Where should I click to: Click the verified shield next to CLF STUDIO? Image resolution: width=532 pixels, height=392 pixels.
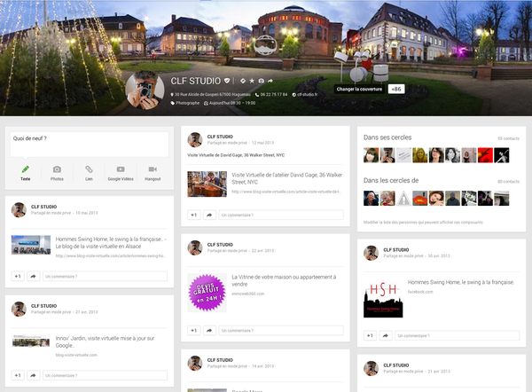coord(227,81)
